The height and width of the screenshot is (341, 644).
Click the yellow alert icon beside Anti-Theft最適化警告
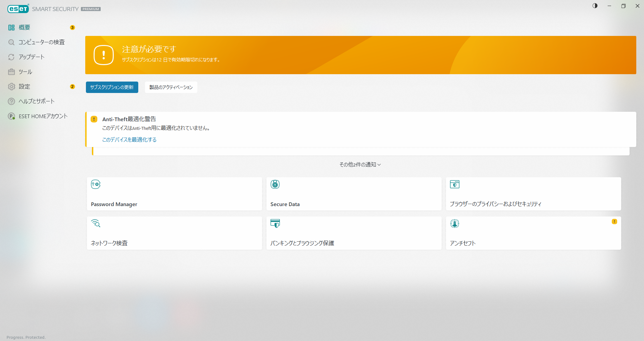94,119
